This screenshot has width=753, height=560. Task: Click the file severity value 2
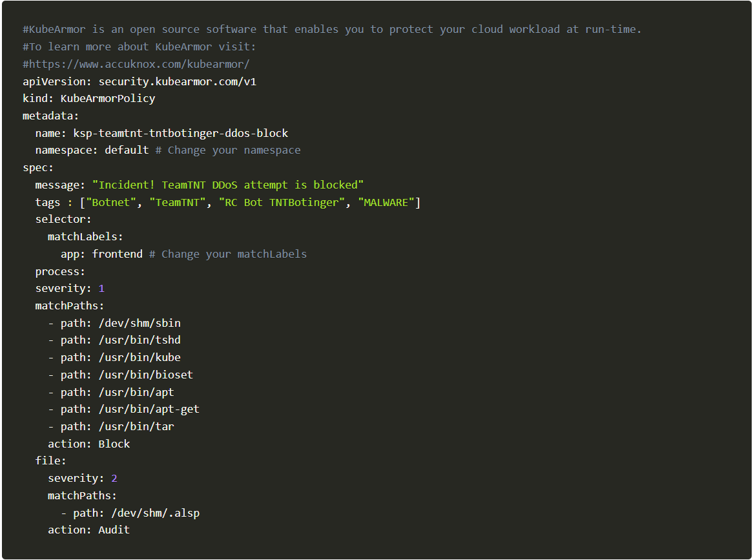tap(114, 479)
